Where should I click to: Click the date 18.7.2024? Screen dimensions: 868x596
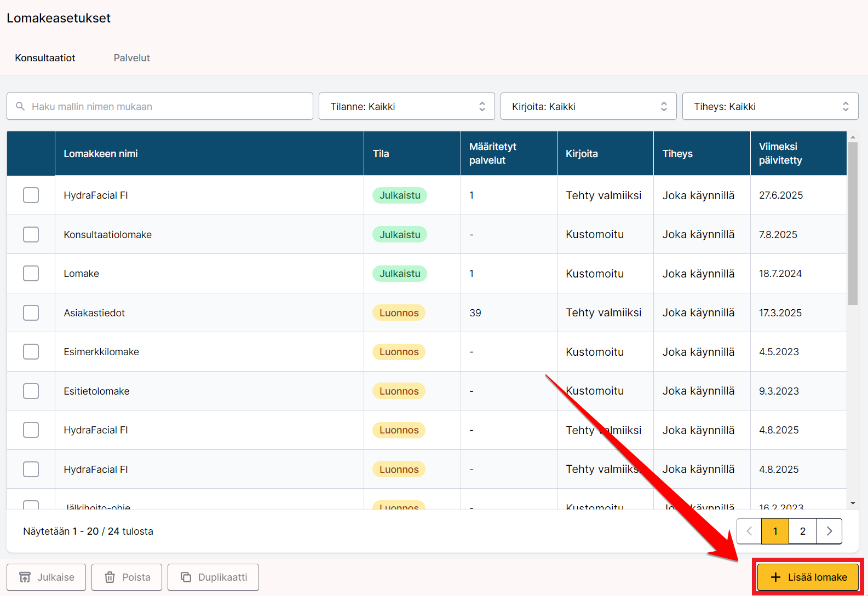point(780,274)
